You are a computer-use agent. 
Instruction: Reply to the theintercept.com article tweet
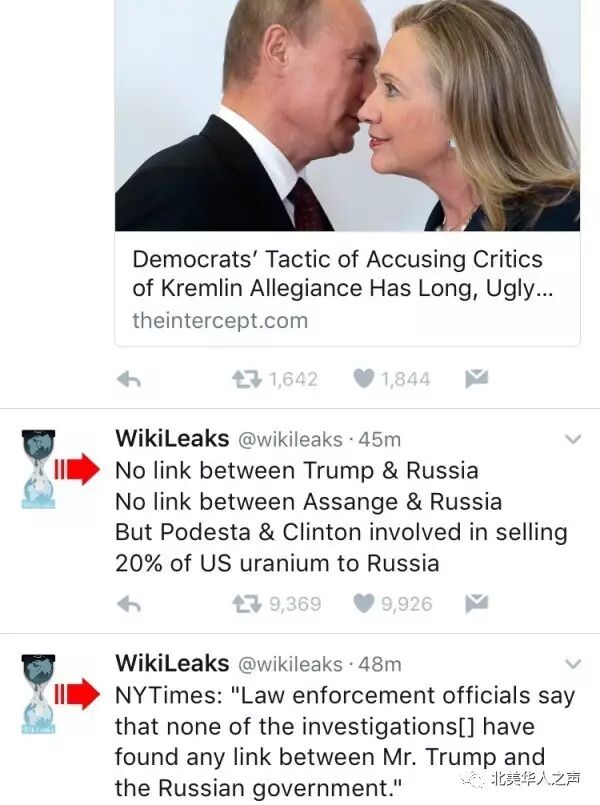coord(129,380)
